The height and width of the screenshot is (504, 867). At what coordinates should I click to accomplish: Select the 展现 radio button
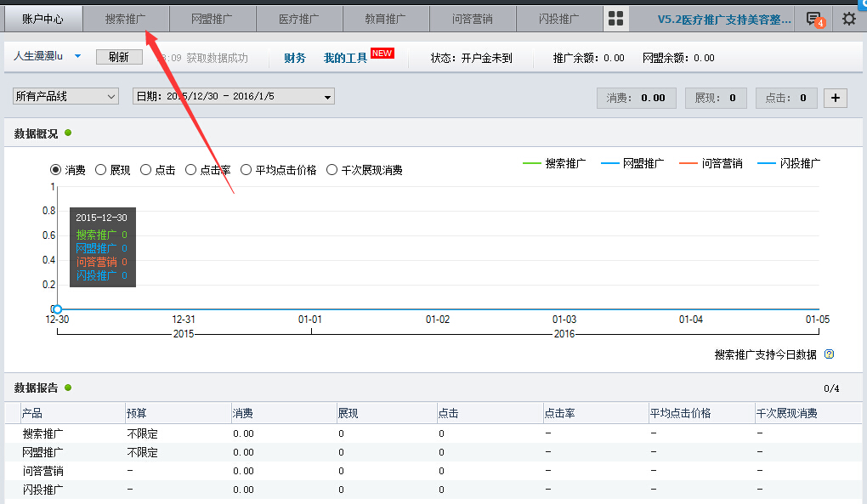pos(100,170)
